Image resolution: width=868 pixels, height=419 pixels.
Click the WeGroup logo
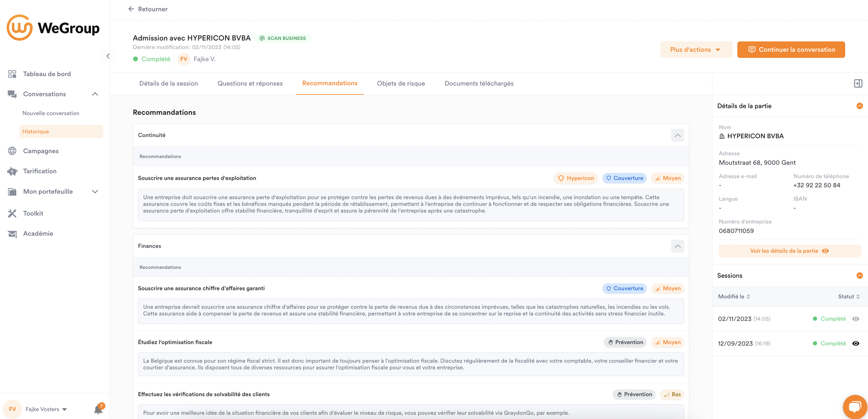(53, 28)
